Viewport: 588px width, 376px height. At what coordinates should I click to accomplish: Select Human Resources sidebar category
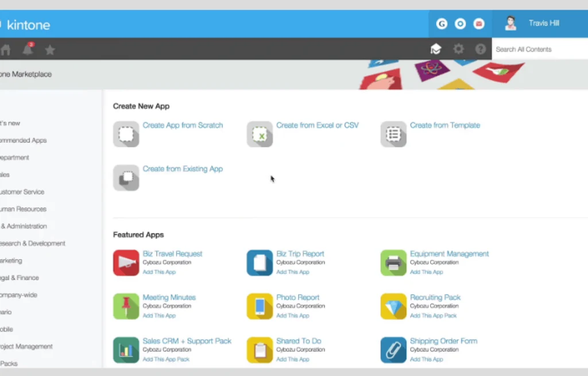coord(23,209)
